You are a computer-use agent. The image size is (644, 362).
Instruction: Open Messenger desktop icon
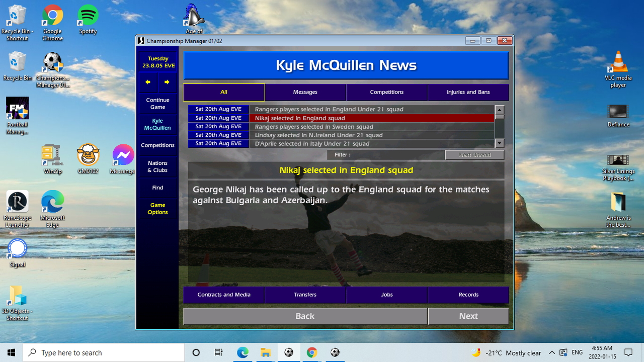[x=123, y=159]
